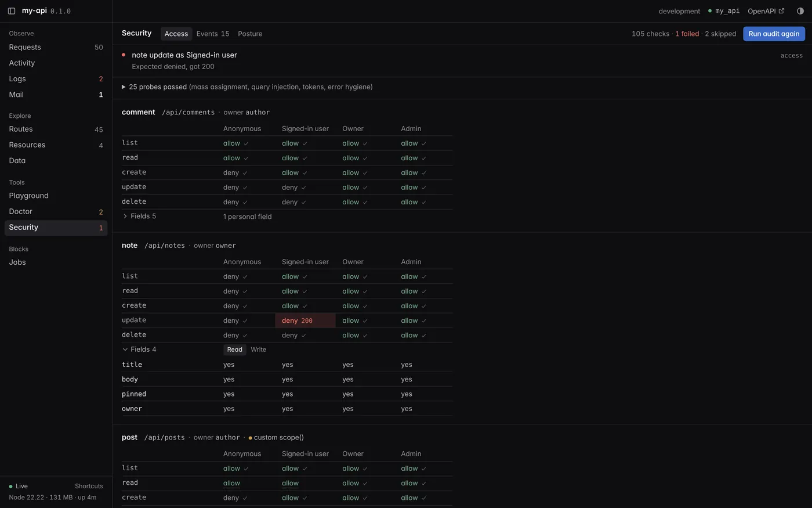This screenshot has width=812, height=508.
Task: Switch to the Posture tab
Action: point(250,34)
